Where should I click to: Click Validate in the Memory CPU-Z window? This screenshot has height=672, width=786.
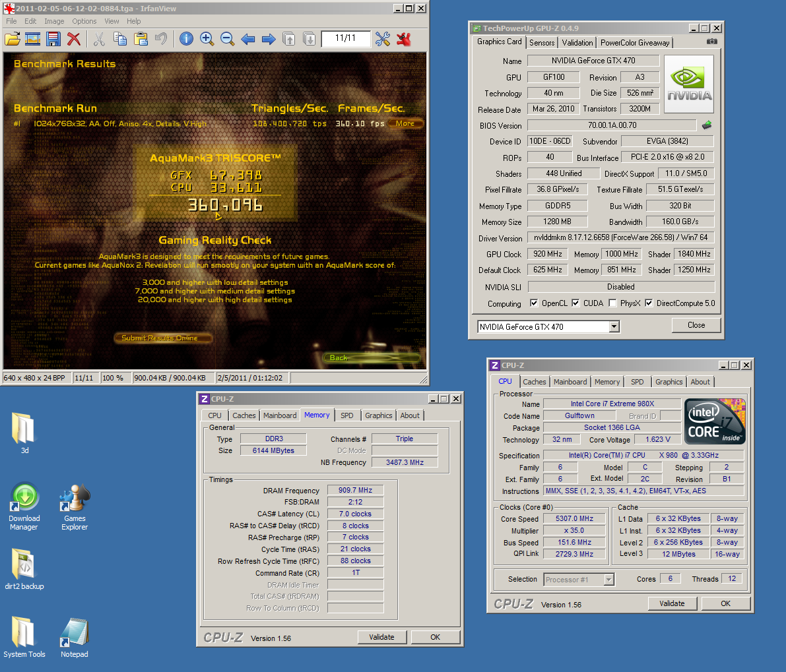click(381, 637)
